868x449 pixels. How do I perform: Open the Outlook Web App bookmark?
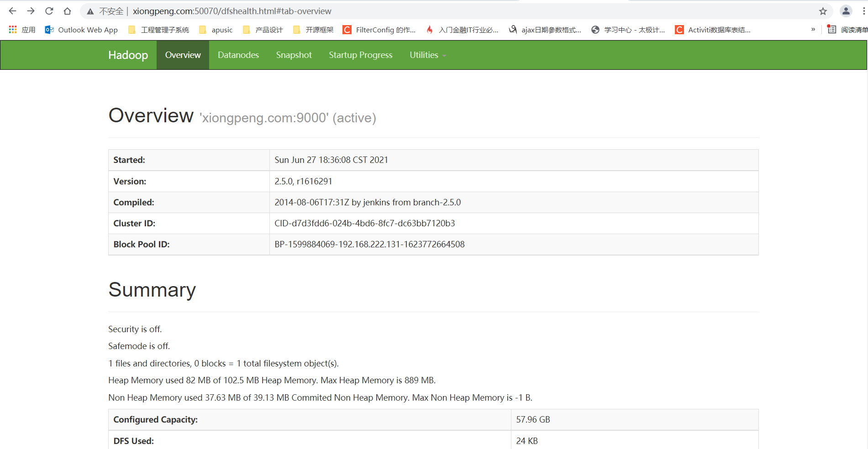(81, 30)
